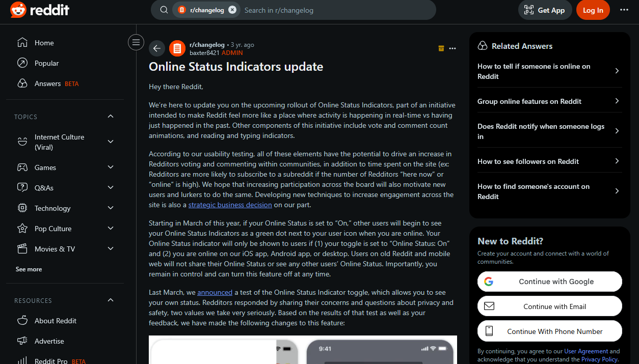Go to Popular in sidebar

click(x=46, y=63)
